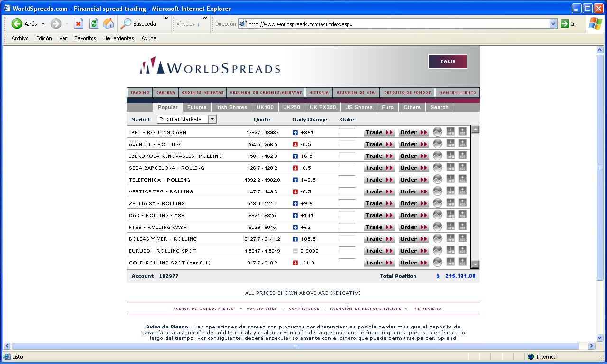The width and height of the screenshot is (607, 364).
Task: Open the Favoritos browser menu
Action: (85, 38)
